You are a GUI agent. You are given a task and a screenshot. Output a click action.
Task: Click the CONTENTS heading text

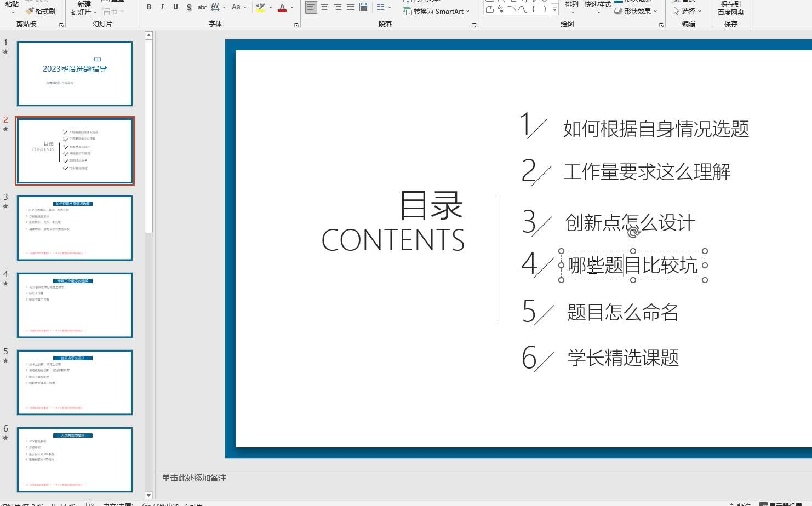(x=393, y=240)
